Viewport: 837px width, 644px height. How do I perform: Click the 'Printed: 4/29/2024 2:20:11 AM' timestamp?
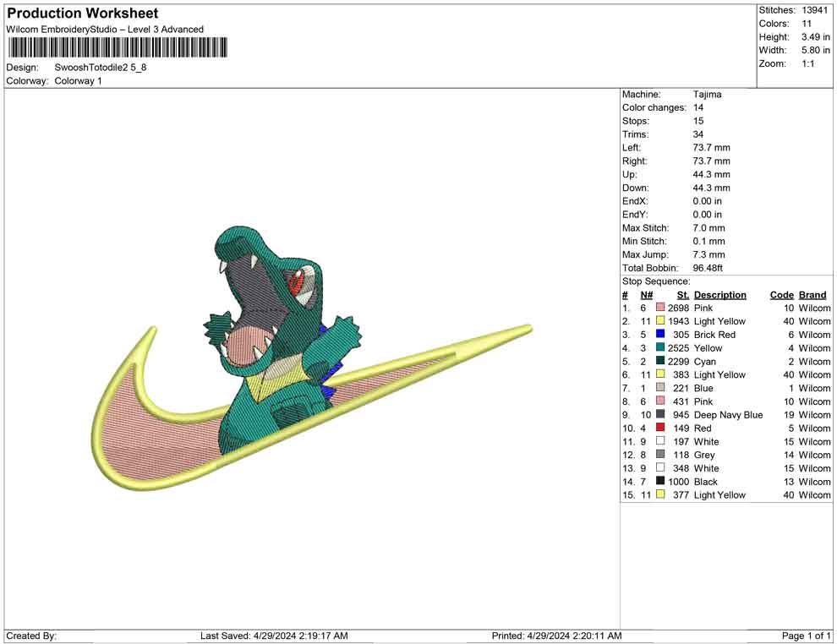[557, 636]
